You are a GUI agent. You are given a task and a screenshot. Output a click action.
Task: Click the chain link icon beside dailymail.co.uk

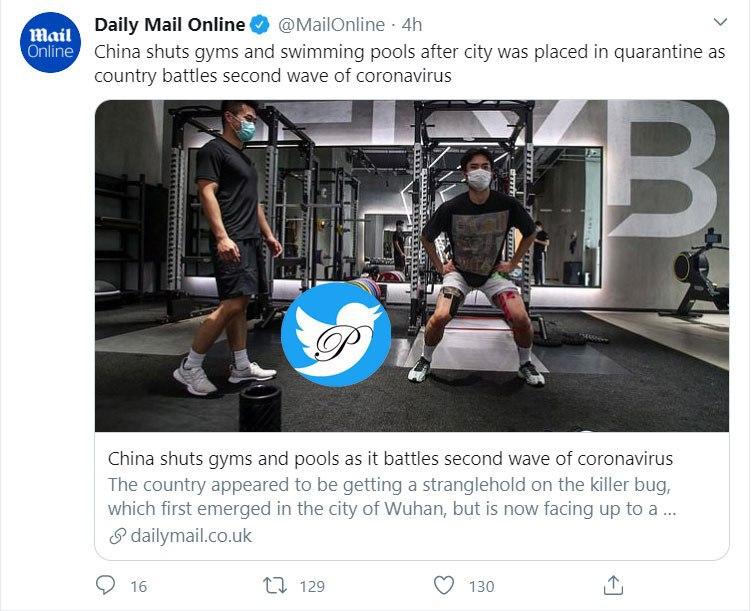coord(116,536)
